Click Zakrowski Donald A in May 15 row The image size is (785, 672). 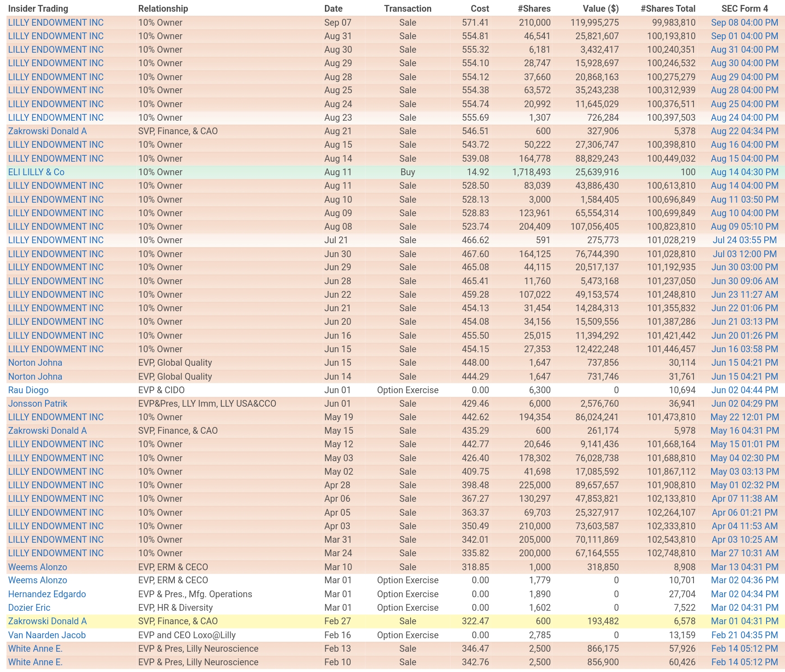click(47, 431)
